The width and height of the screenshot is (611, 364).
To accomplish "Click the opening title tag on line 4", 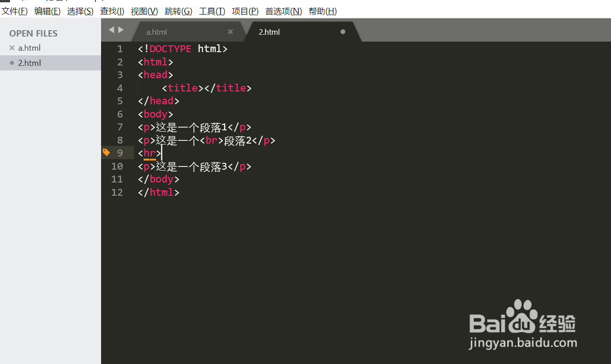I will (x=182, y=88).
